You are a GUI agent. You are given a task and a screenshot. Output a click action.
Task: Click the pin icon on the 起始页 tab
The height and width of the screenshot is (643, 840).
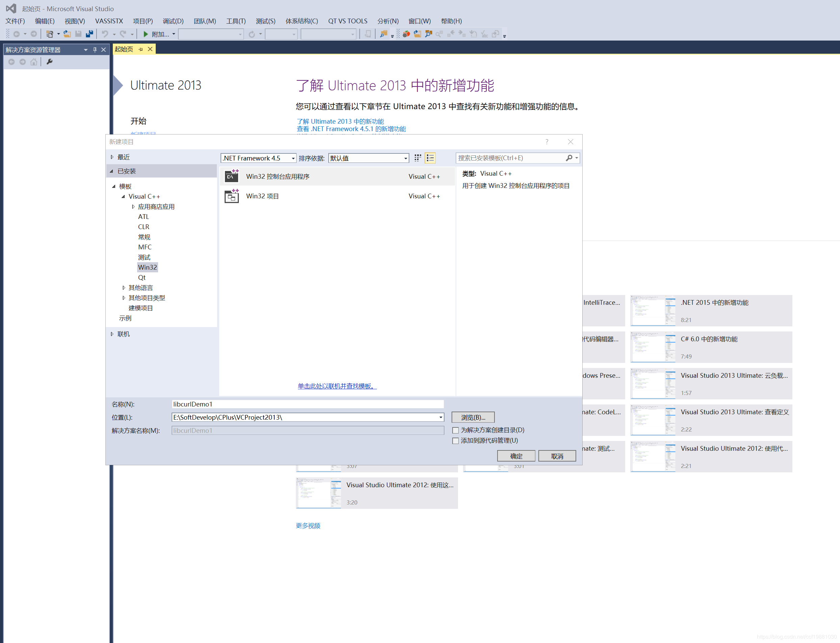(141, 49)
